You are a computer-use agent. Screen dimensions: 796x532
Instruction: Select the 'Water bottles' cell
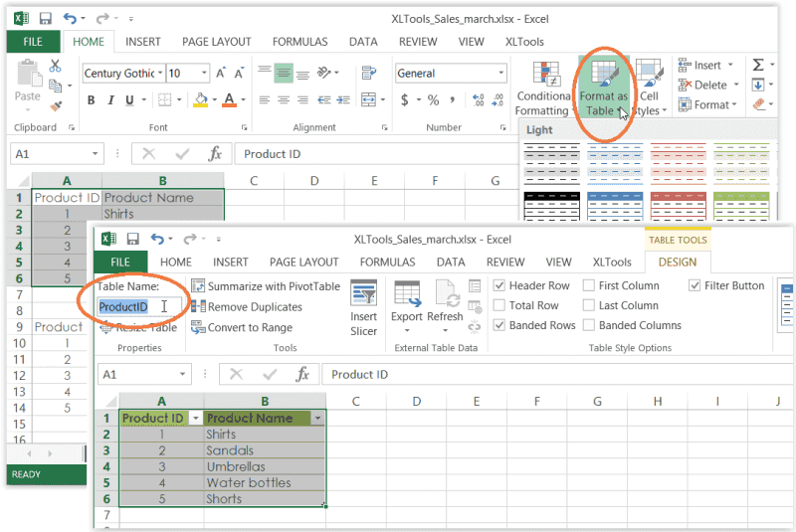pos(265,483)
